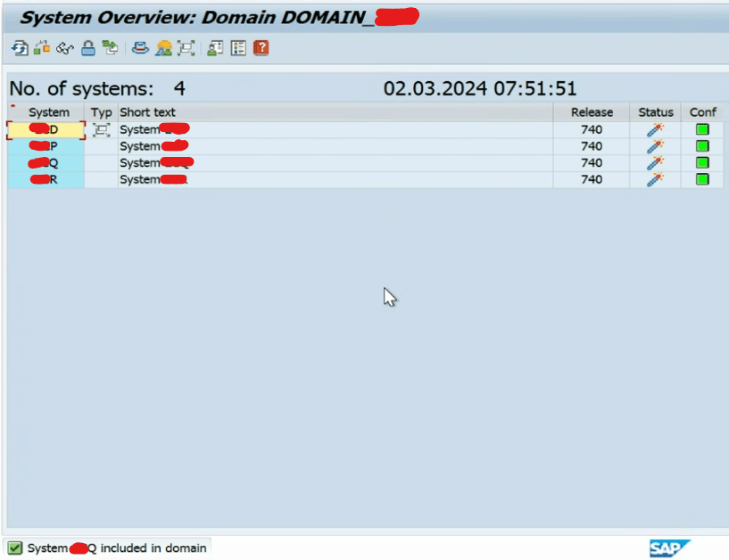Viewport: 729px width, 560px height.
Task: Click the green arrows transport icon
Action: coord(110,48)
